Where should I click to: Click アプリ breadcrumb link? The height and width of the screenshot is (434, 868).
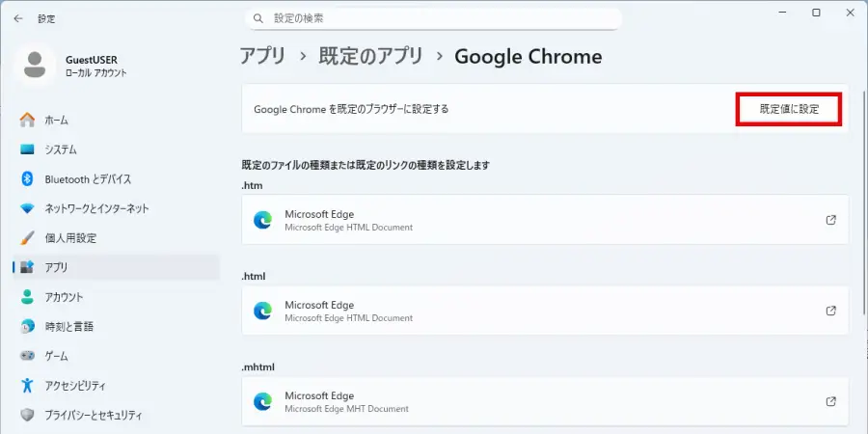(x=263, y=57)
